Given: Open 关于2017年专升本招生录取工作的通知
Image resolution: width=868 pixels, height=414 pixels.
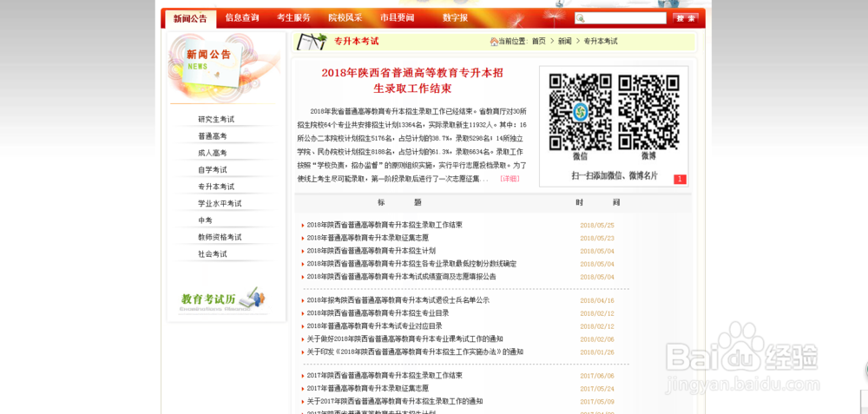Looking at the screenshot, I should point(395,401).
